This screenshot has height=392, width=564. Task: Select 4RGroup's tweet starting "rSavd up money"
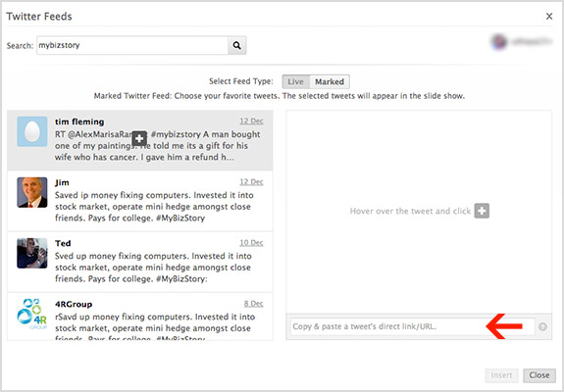pyautogui.click(x=155, y=327)
